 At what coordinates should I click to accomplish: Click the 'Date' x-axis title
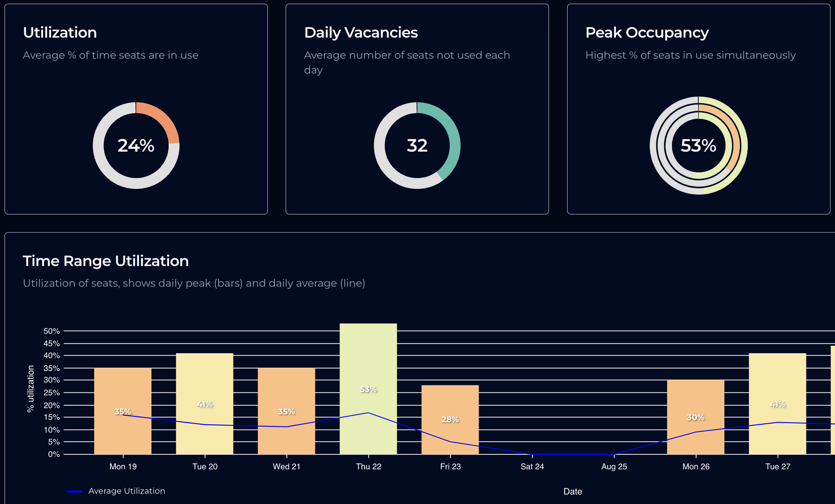click(573, 492)
